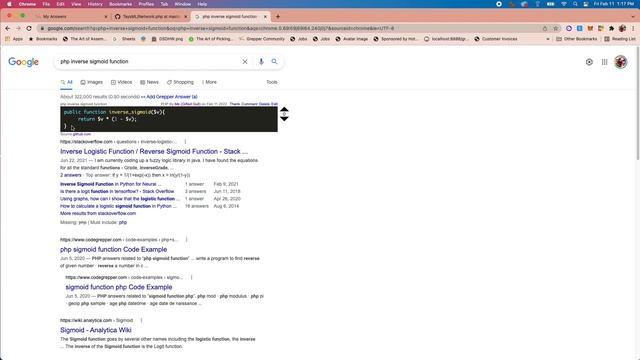Open the Chrome profile avatar in toolbar
This screenshot has width=640, height=360.
622,28
